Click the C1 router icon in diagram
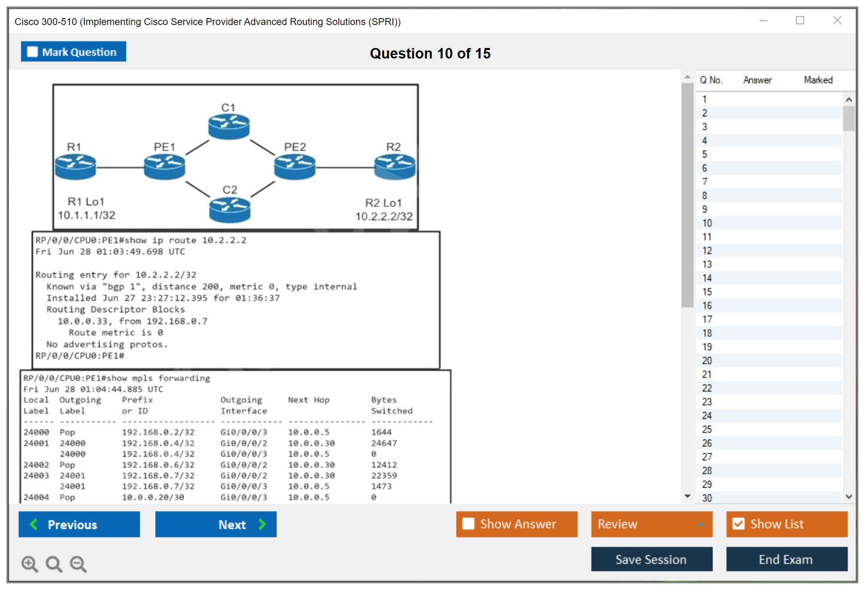Image resolution: width=868 pixels, height=593 pixels. point(229,126)
